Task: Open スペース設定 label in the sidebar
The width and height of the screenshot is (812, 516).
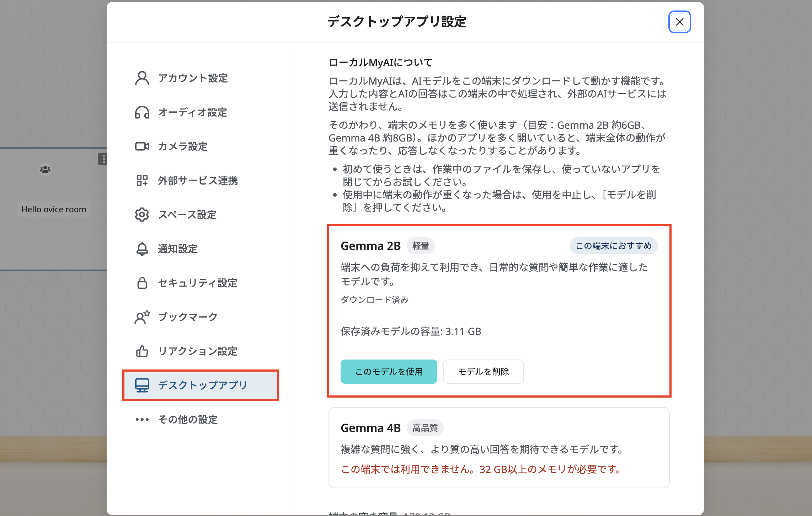Action: (x=187, y=214)
